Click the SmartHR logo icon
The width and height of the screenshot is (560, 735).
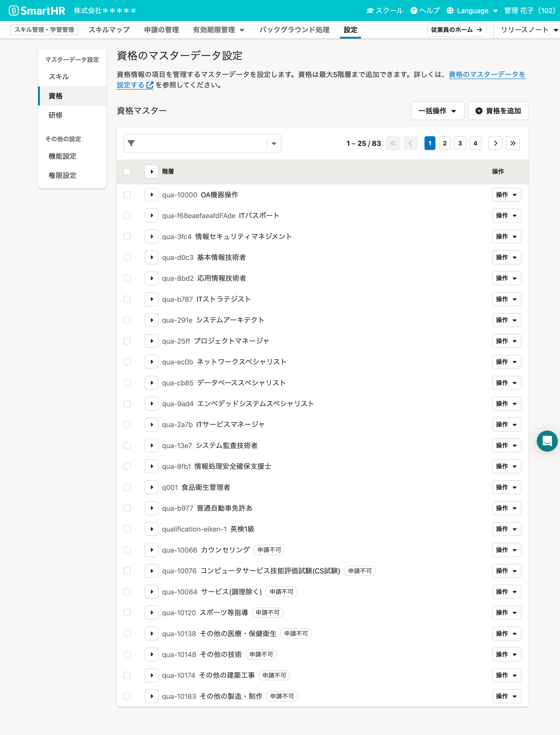tap(13, 11)
